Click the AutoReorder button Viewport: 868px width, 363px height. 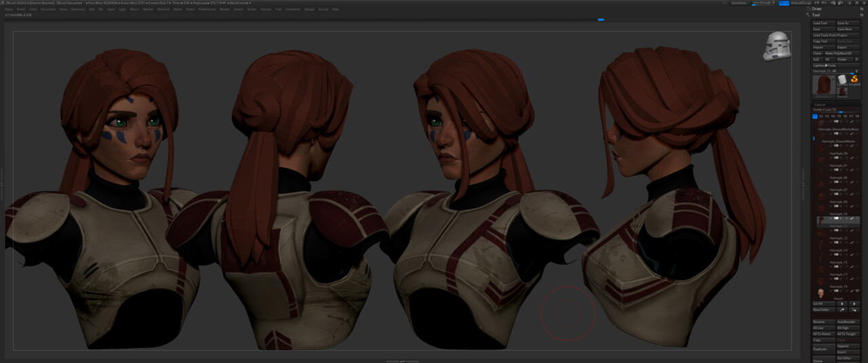(848, 322)
